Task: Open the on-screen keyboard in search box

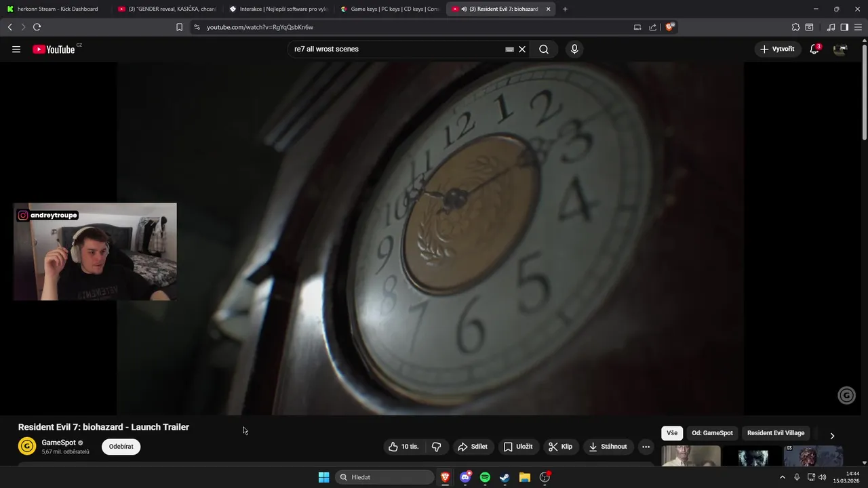Action: (x=509, y=49)
